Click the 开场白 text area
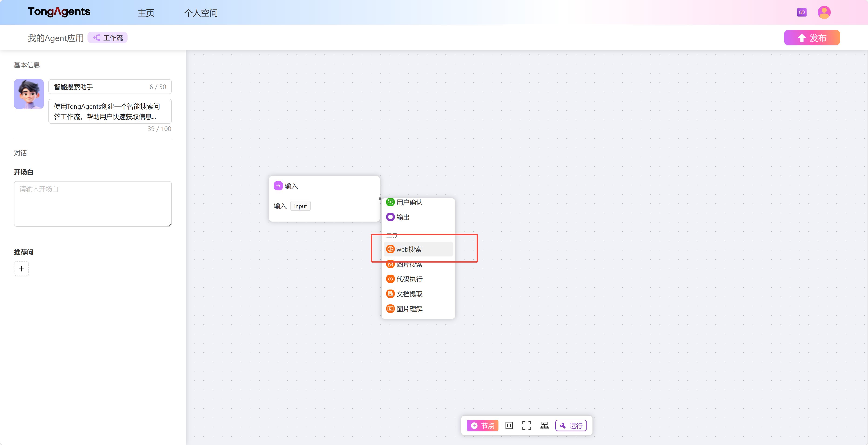This screenshot has width=868, height=445. pos(93,204)
